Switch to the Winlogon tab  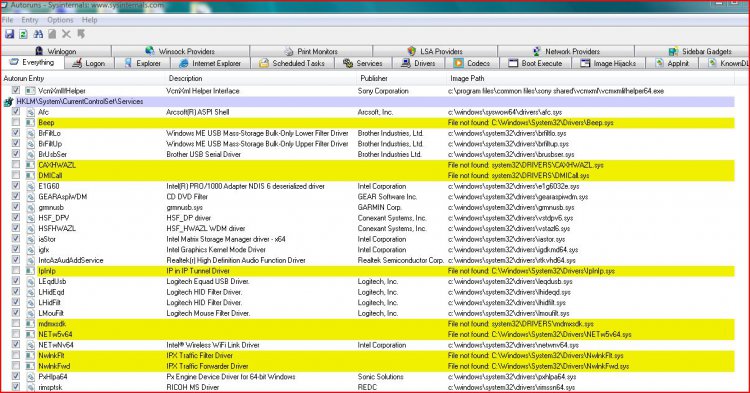coord(56,51)
